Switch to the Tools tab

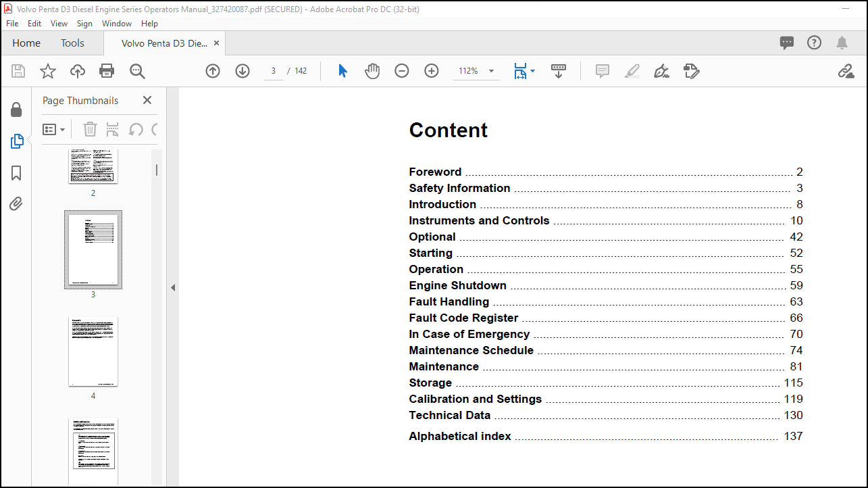[x=72, y=43]
